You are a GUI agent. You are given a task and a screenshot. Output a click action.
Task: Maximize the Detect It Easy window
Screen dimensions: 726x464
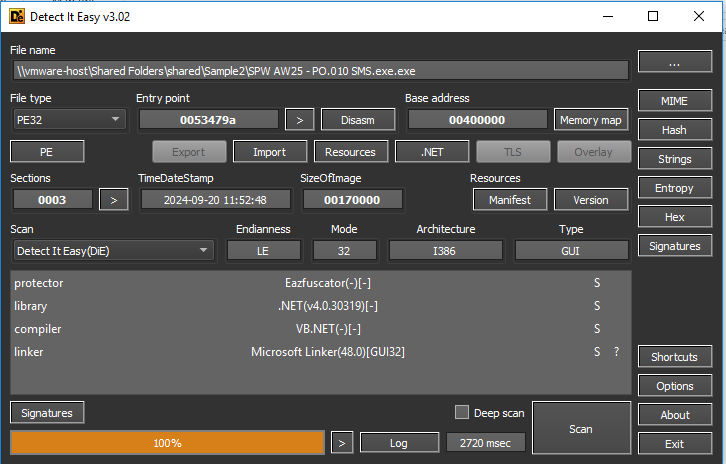653,16
